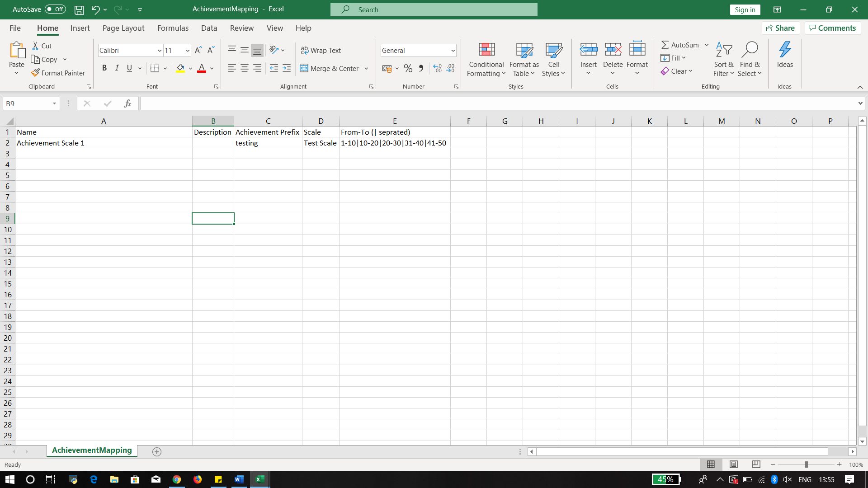Click the Format as Table icon
This screenshot has height=488, width=868.
pyautogui.click(x=524, y=51)
